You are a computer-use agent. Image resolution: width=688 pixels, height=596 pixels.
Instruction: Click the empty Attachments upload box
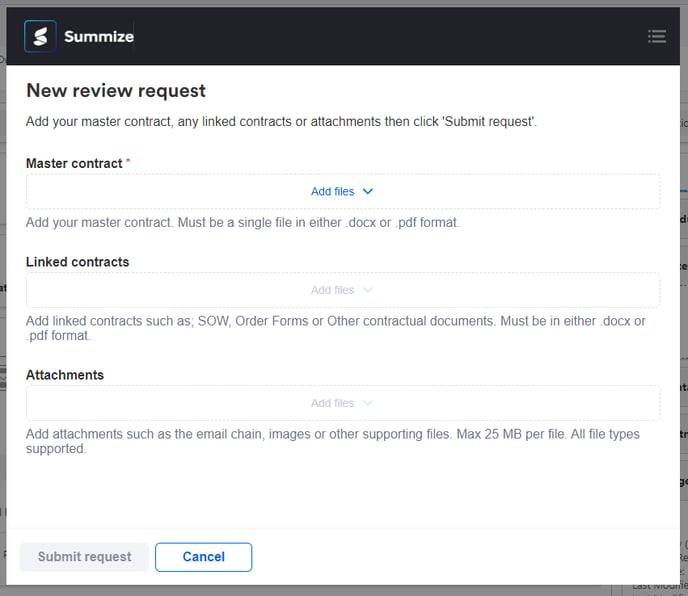tap(150, 403)
